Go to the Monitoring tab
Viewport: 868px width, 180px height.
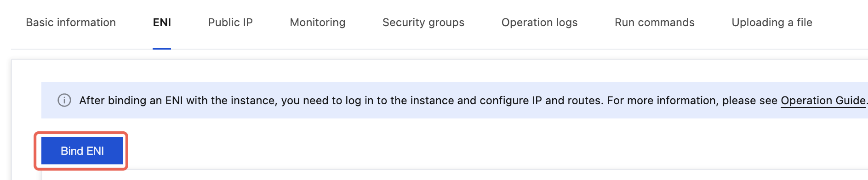[x=318, y=22]
